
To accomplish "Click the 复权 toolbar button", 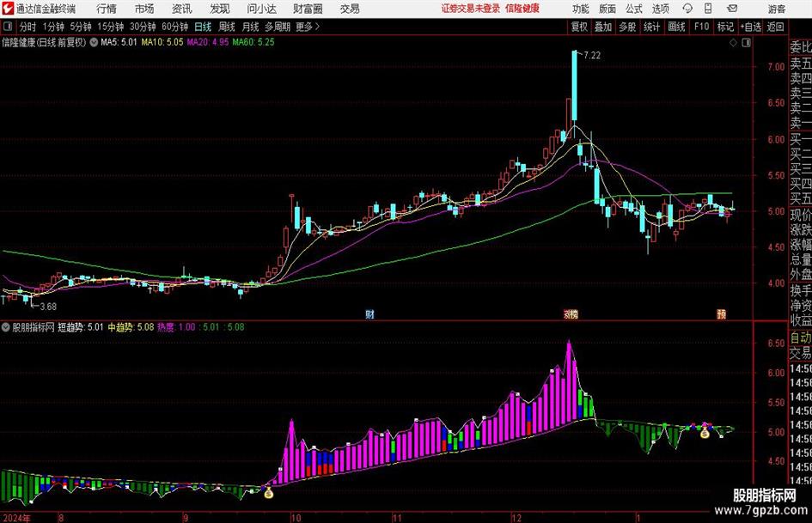I will (579, 27).
